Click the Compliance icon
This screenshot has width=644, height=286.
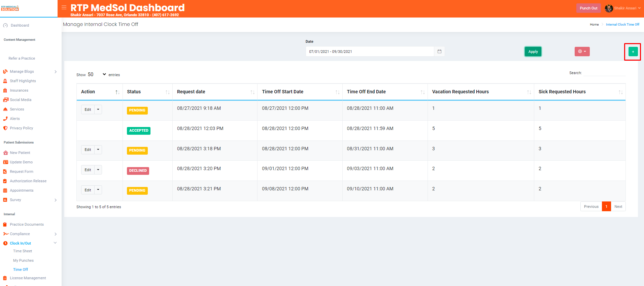tap(6, 234)
